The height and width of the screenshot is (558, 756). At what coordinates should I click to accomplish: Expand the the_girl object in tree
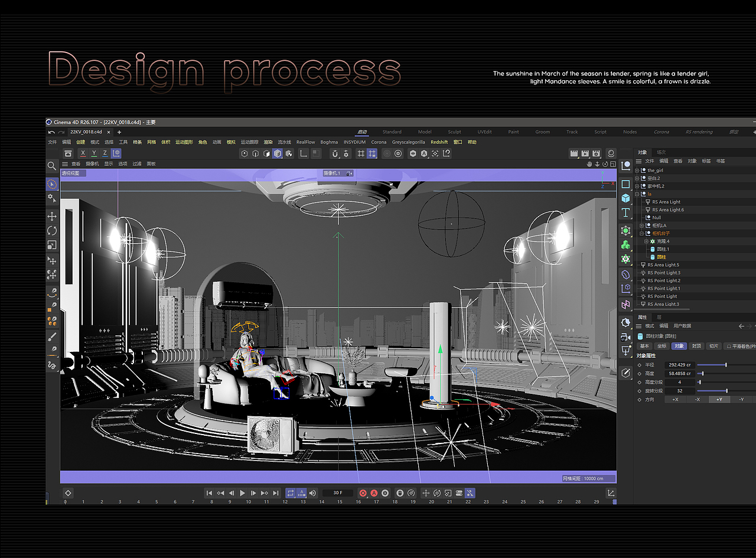(x=637, y=171)
